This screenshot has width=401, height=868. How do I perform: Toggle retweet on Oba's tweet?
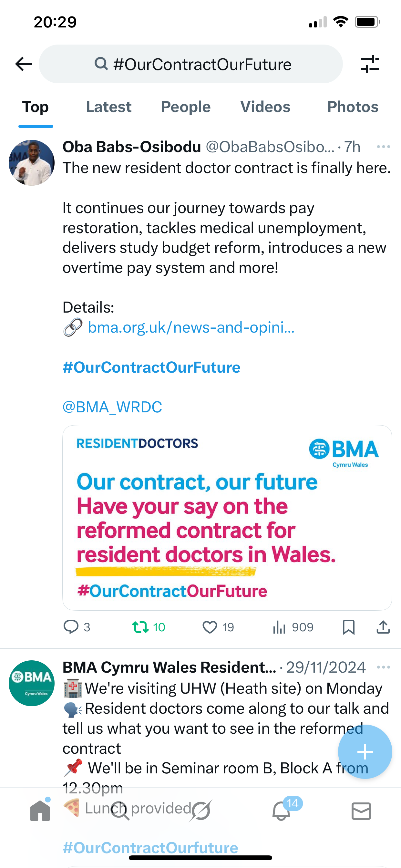pos(140,627)
